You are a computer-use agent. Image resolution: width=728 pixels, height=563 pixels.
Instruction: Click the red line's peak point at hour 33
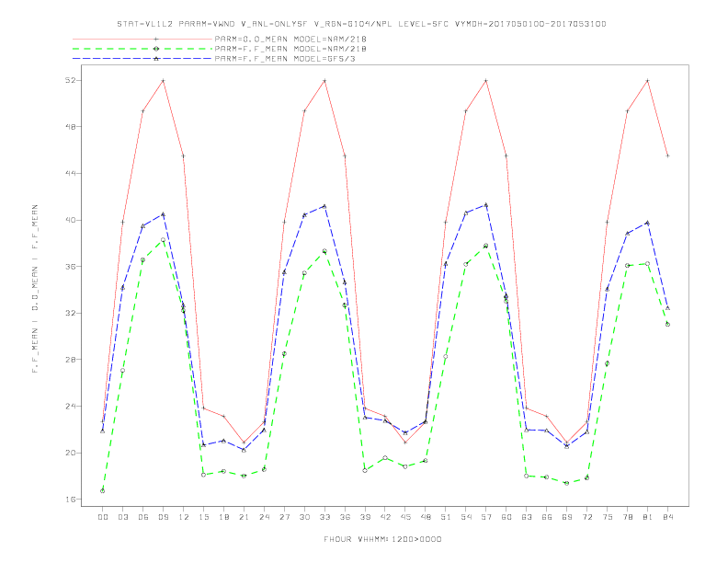324,81
